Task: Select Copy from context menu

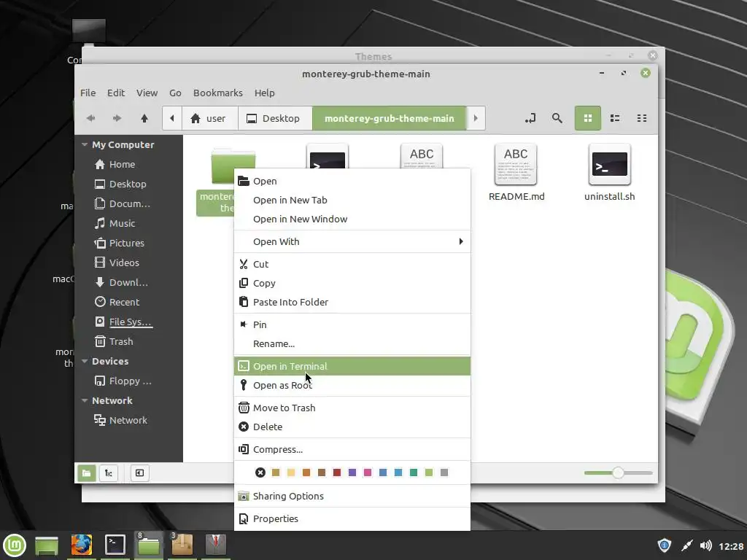Action: (352, 283)
